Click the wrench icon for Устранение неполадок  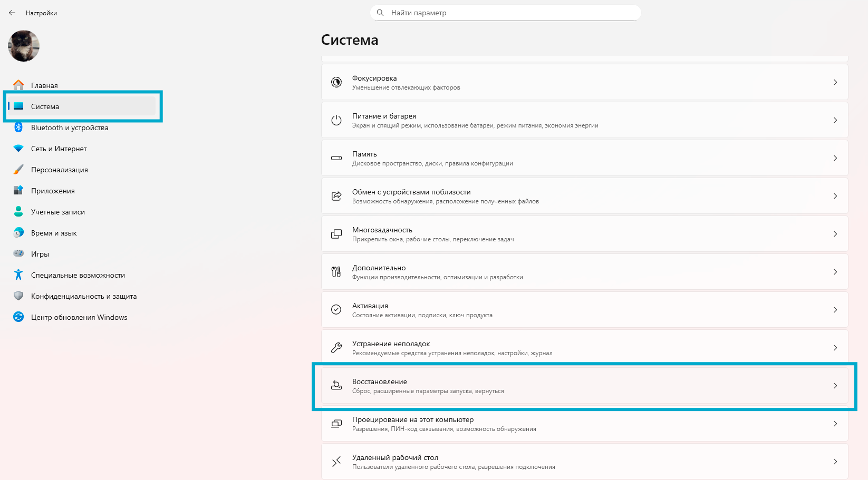[336, 348]
